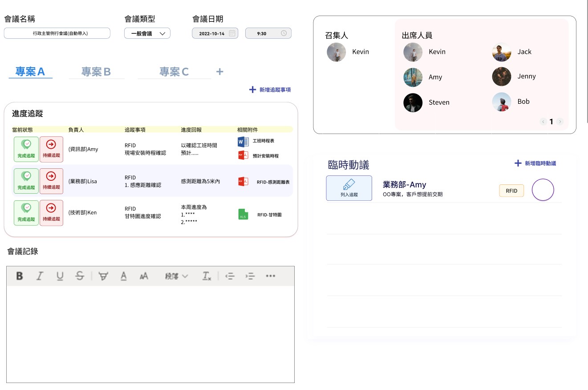Select the 甘特圖進度確認 tracking item
Screen dimensions: 588x390
click(x=142, y=216)
